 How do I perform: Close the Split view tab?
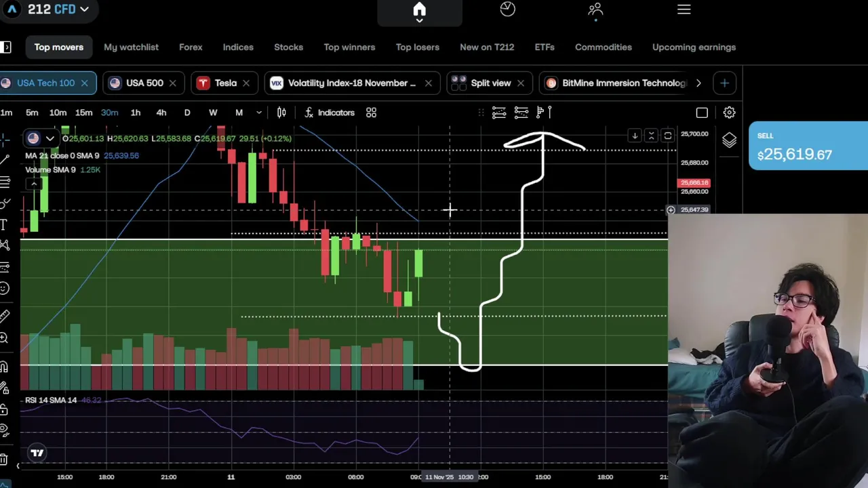(x=520, y=83)
